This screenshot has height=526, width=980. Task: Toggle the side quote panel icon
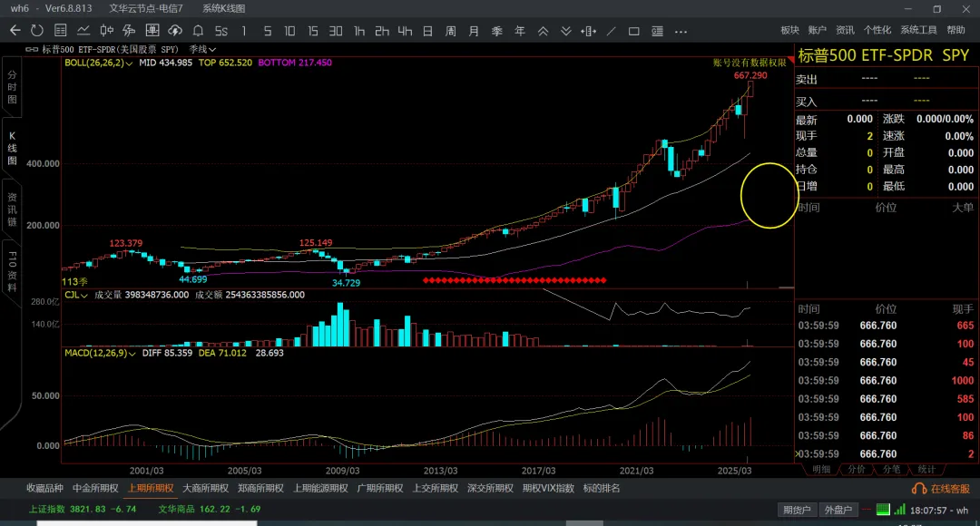(x=657, y=31)
